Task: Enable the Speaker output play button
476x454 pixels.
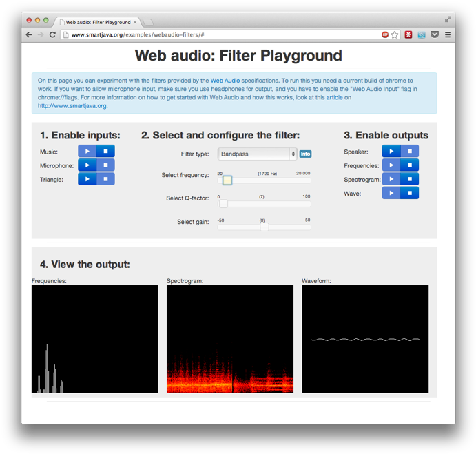Action: (x=391, y=152)
